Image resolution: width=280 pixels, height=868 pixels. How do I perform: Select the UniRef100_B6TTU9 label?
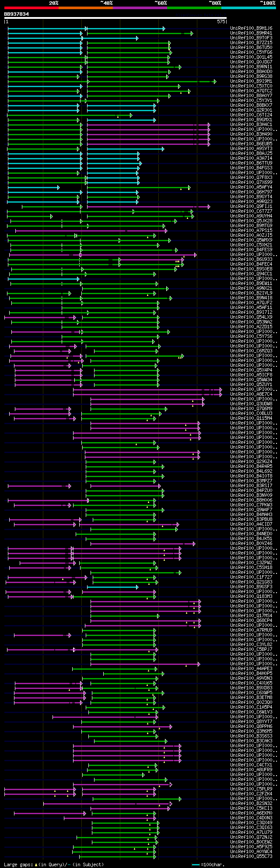coord(251,163)
